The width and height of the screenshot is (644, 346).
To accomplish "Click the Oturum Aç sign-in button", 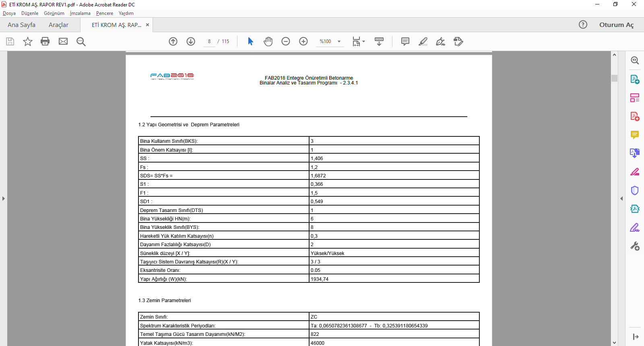I will tap(616, 25).
